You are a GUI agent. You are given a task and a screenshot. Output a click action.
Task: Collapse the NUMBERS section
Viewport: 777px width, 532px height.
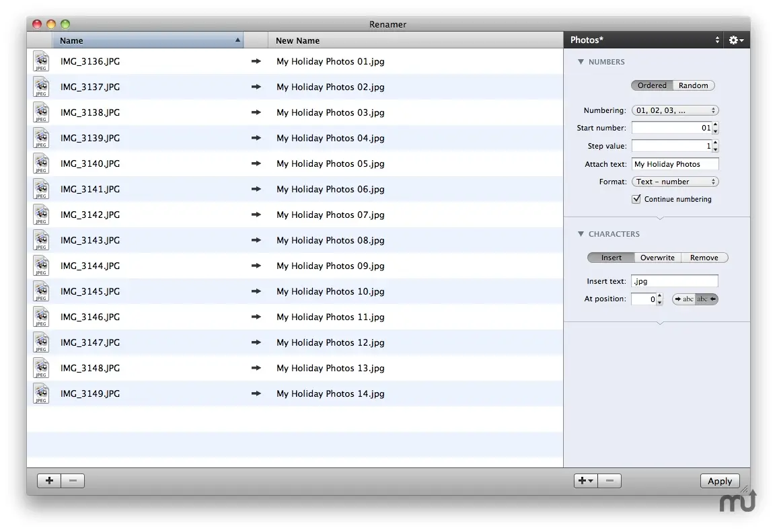581,62
